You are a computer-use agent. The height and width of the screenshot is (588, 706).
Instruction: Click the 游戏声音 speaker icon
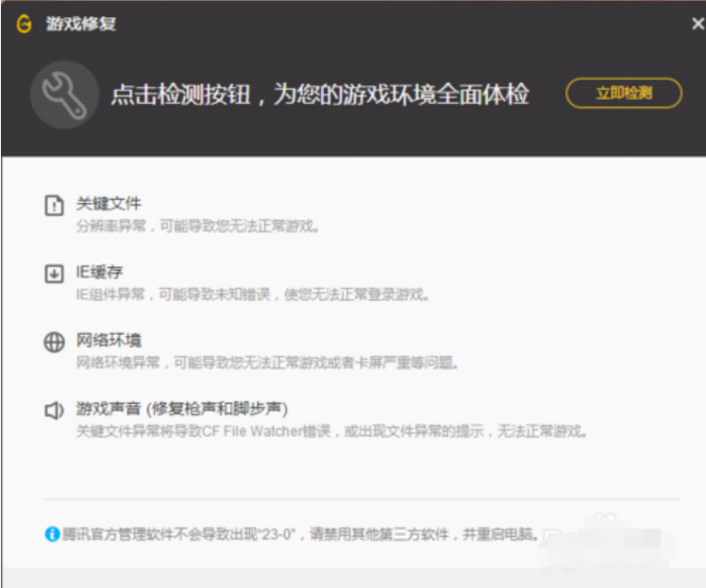[55, 411]
